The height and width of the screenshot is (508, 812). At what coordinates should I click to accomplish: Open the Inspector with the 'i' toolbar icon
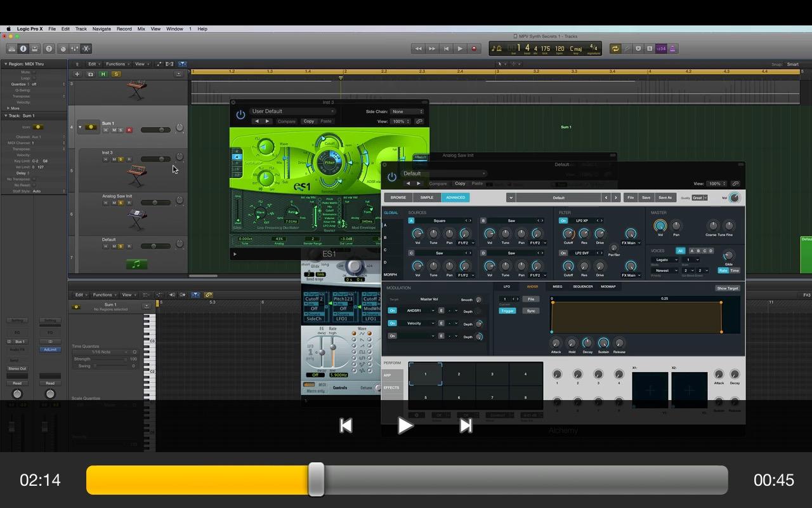[23, 49]
